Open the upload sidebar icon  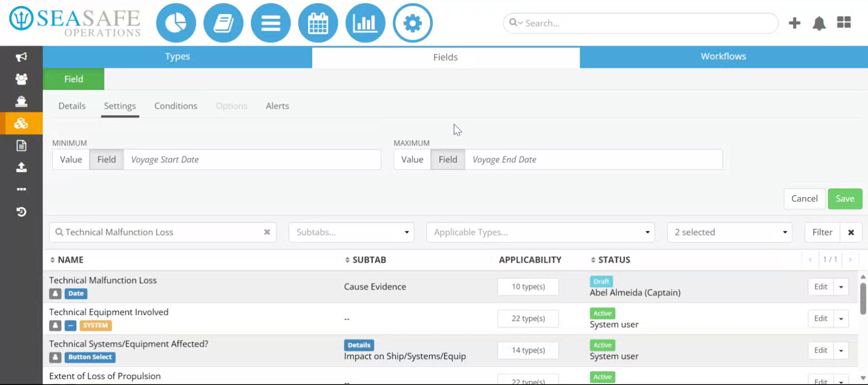[x=21, y=168]
